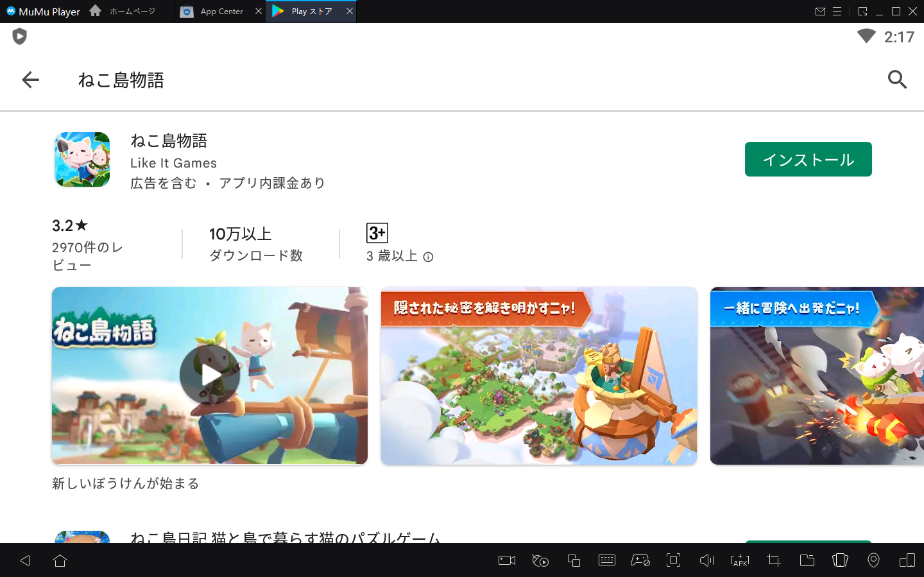
Task: Tap the Android home button
Action: click(60, 561)
